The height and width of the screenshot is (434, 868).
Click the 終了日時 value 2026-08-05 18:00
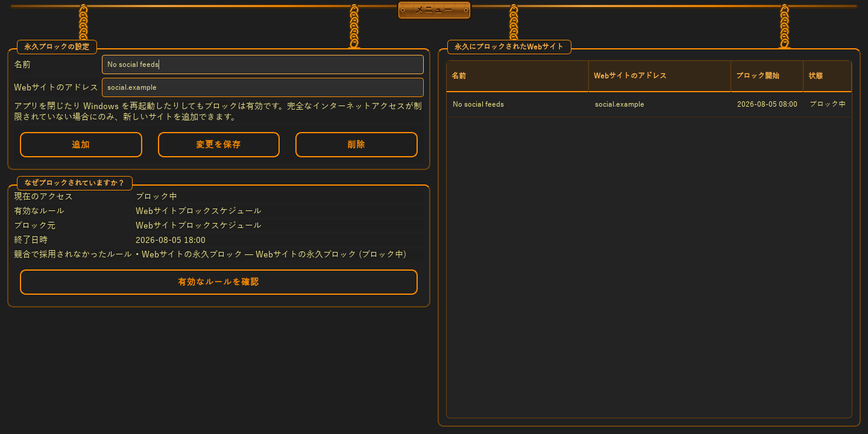[x=171, y=240]
